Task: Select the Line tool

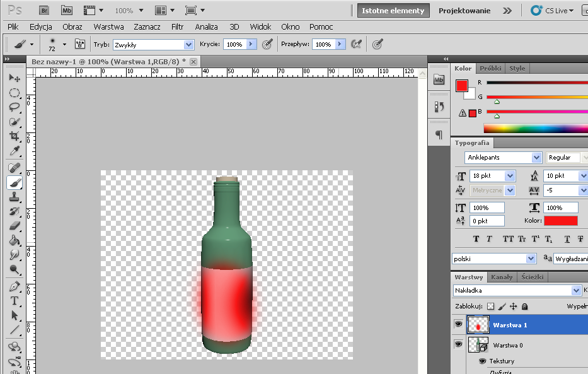Action: click(x=14, y=330)
